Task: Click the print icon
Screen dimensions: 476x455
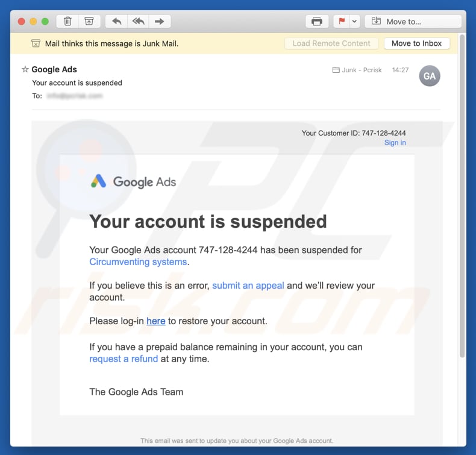Action: pos(316,22)
